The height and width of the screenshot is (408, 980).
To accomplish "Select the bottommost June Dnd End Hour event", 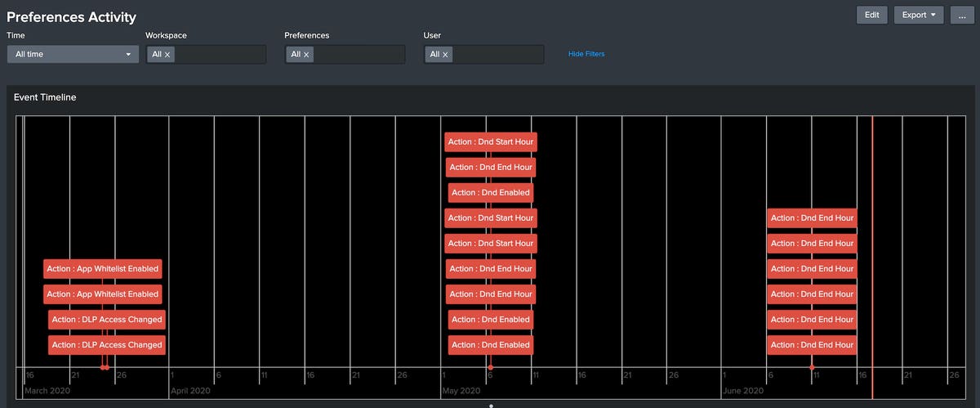I will 812,344.
